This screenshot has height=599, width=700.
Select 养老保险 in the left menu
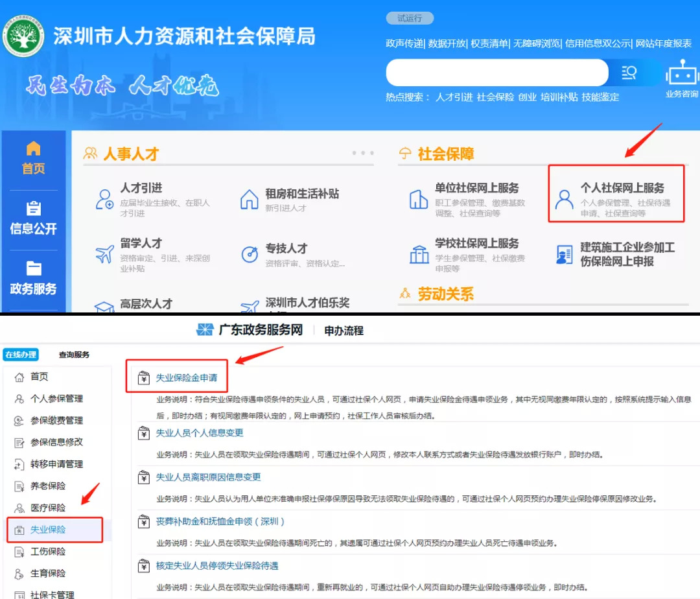click(48, 486)
